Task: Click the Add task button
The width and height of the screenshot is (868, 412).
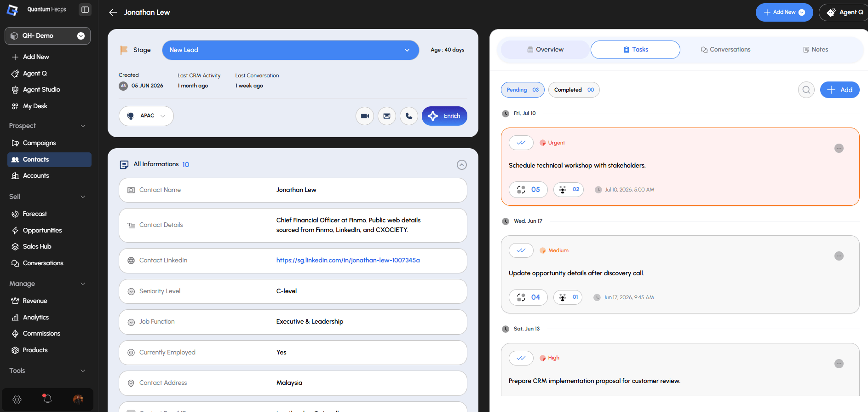Action: pos(840,90)
